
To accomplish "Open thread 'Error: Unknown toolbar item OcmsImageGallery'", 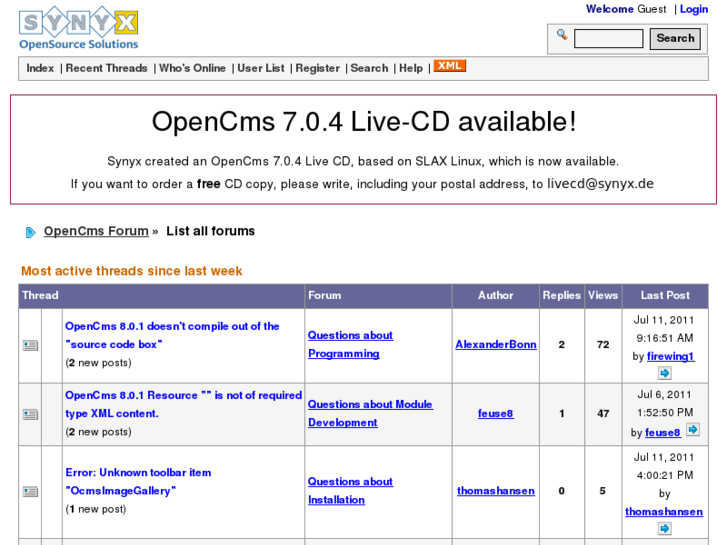I will coord(138,481).
